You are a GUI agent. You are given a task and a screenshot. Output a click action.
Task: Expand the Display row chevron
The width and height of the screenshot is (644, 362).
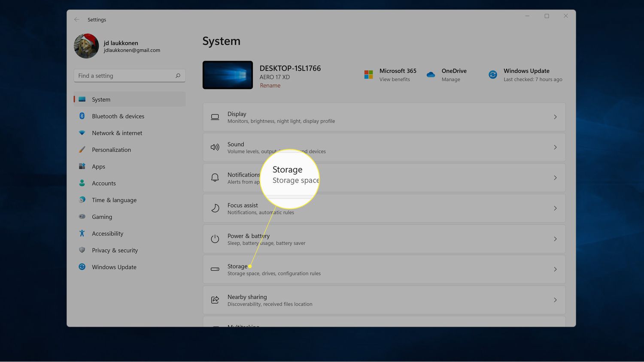pyautogui.click(x=555, y=117)
